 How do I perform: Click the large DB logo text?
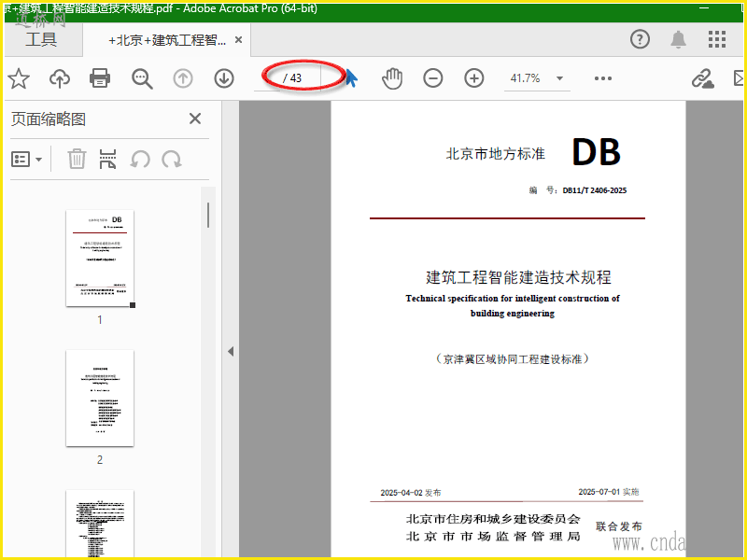click(596, 152)
